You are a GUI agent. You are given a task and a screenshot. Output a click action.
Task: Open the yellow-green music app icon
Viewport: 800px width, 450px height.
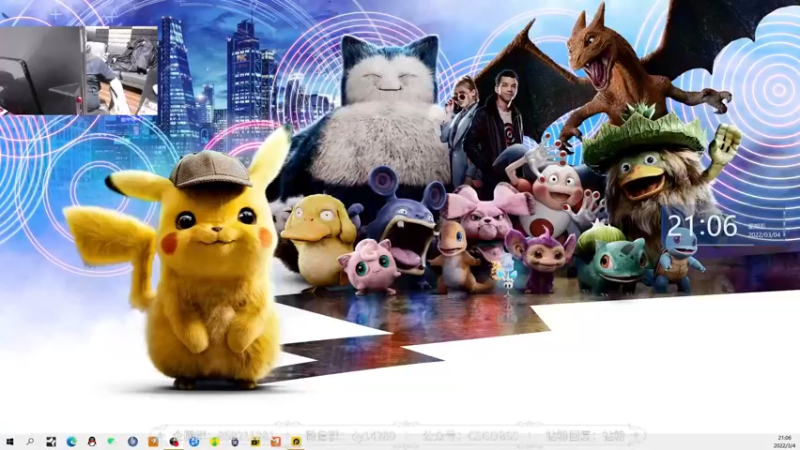click(x=215, y=441)
